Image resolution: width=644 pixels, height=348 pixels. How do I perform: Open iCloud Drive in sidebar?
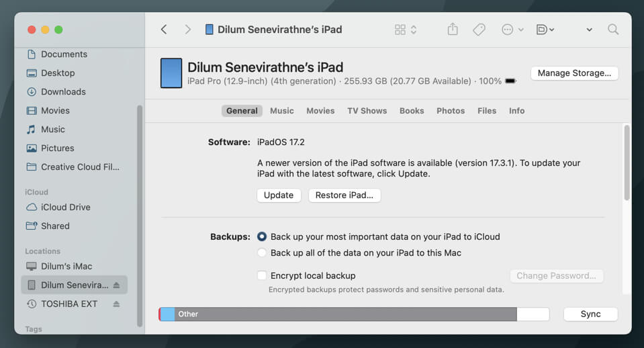pos(65,207)
